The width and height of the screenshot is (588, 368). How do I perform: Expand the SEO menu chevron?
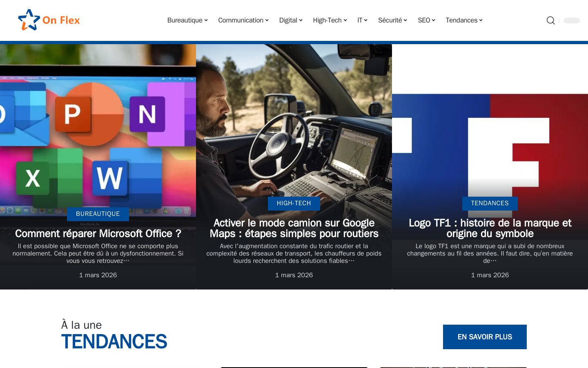coord(434,20)
